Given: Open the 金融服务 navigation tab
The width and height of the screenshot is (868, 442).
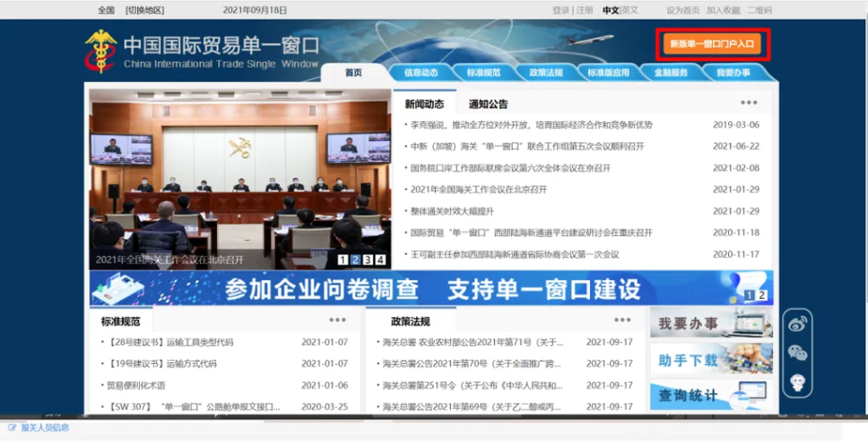Looking at the screenshot, I should pyautogui.click(x=671, y=73).
